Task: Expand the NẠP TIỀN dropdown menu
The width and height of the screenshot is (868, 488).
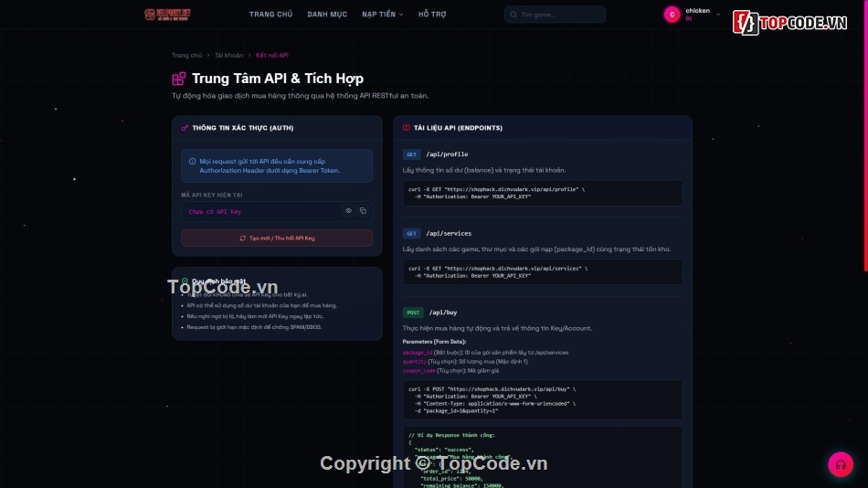Action: [x=383, y=15]
